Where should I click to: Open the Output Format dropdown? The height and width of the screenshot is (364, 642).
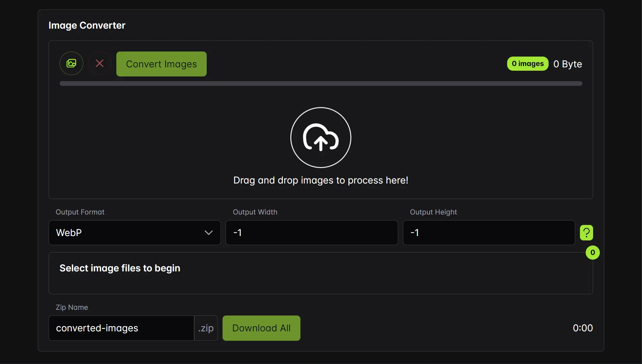click(134, 233)
